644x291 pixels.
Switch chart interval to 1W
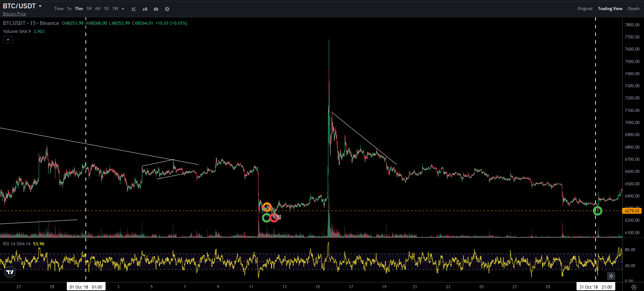[x=115, y=9]
